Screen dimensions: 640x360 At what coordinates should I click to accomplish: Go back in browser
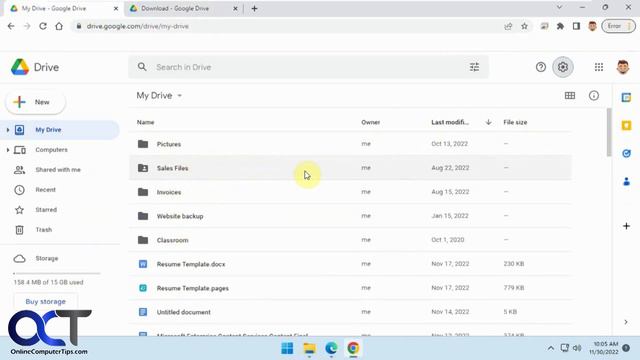(11, 26)
